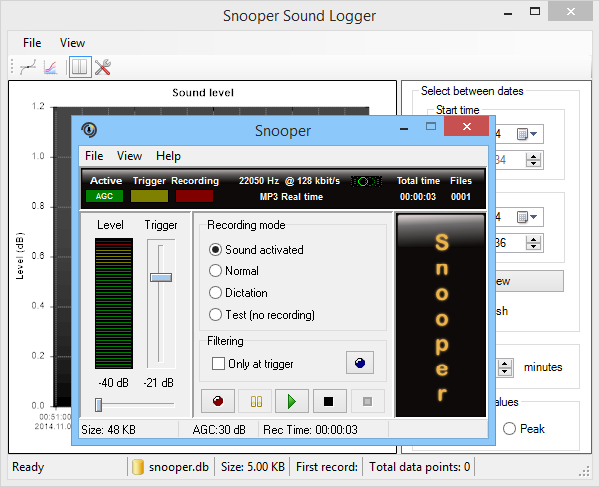Image resolution: width=600 pixels, height=487 pixels.
Task: Open the View menu in Snooper Sound Logger
Action: point(72,43)
